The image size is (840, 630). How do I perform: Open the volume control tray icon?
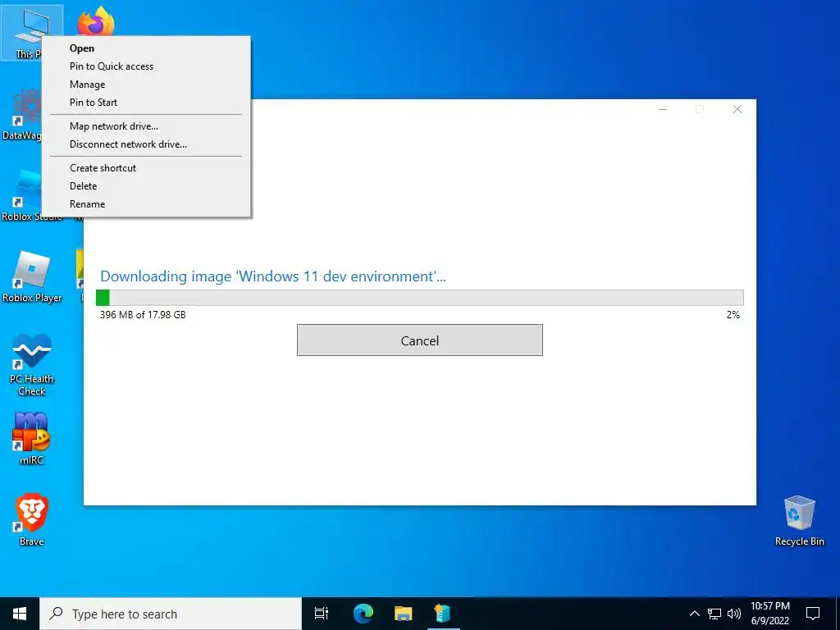pos(734,614)
